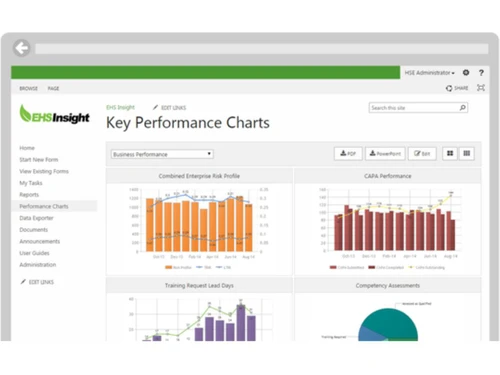Click the first red CAPA legend swatch
Screen dimensions: 500x375
[x=333, y=267]
